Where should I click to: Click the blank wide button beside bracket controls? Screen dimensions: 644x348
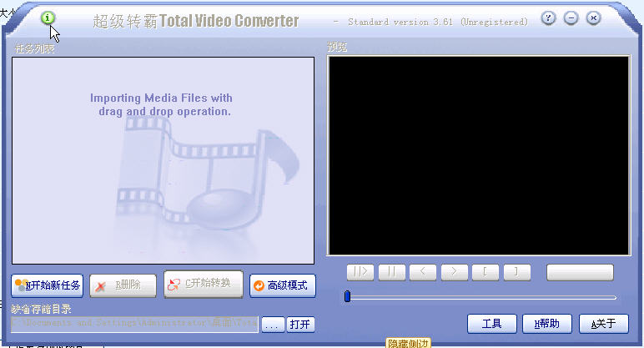click(580, 272)
